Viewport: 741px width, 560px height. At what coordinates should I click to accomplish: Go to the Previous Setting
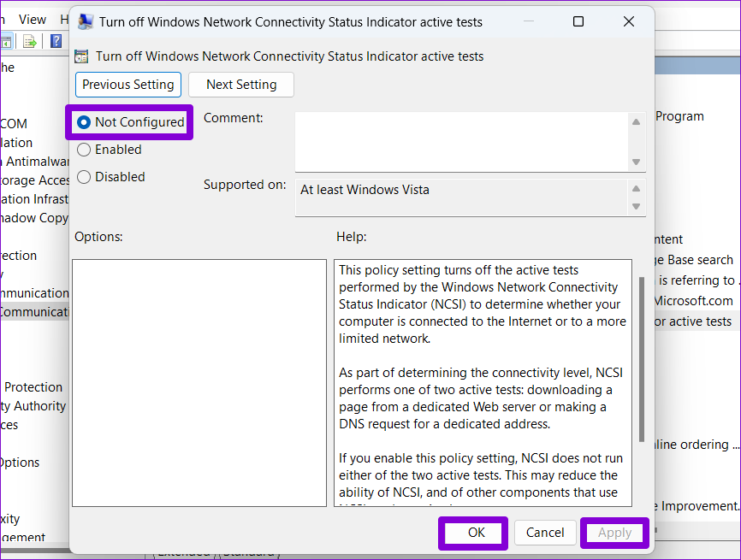128,85
